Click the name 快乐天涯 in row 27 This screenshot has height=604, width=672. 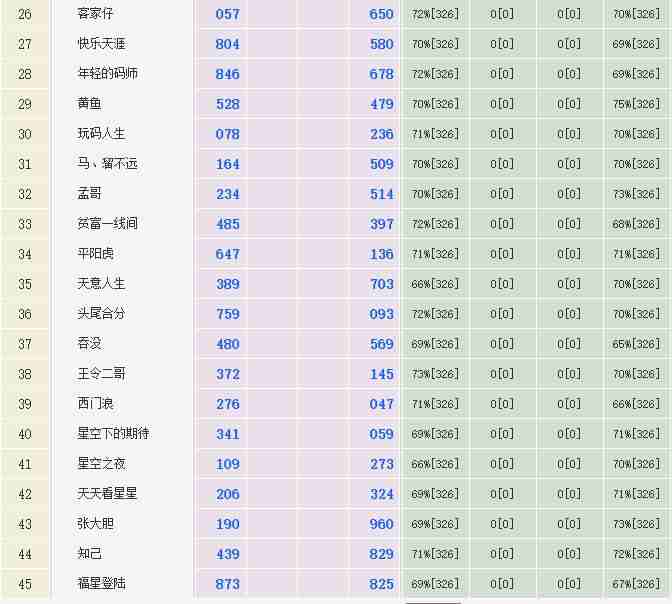pos(101,44)
